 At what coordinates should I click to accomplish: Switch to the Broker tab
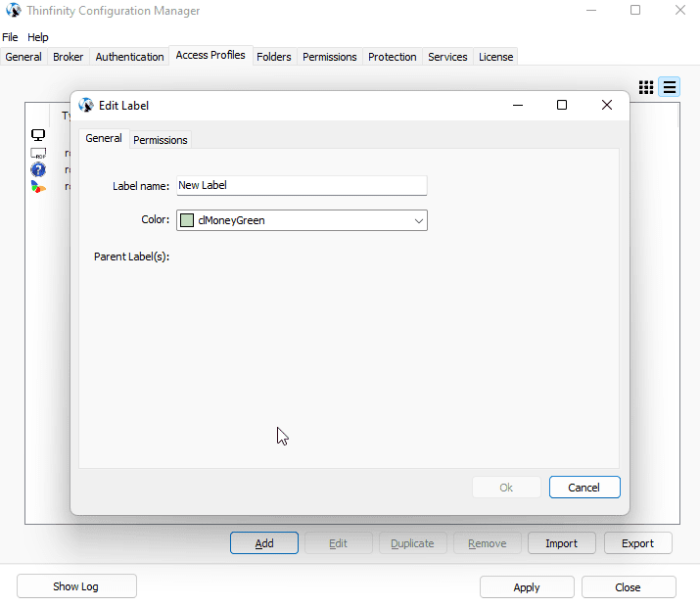pos(68,57)
